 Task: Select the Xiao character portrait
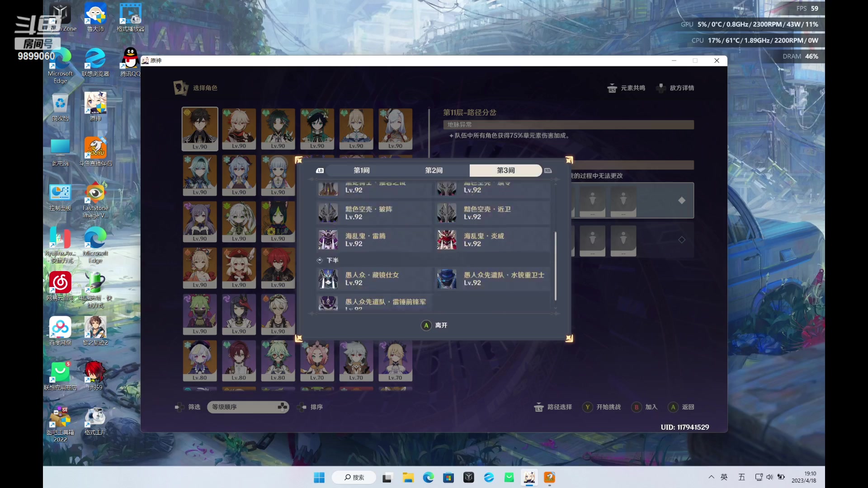pos(278,129)
